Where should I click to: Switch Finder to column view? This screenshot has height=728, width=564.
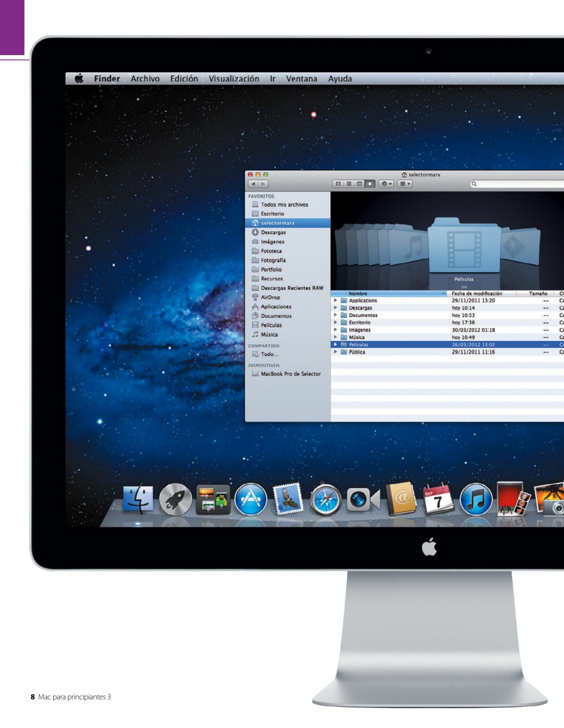359,184
